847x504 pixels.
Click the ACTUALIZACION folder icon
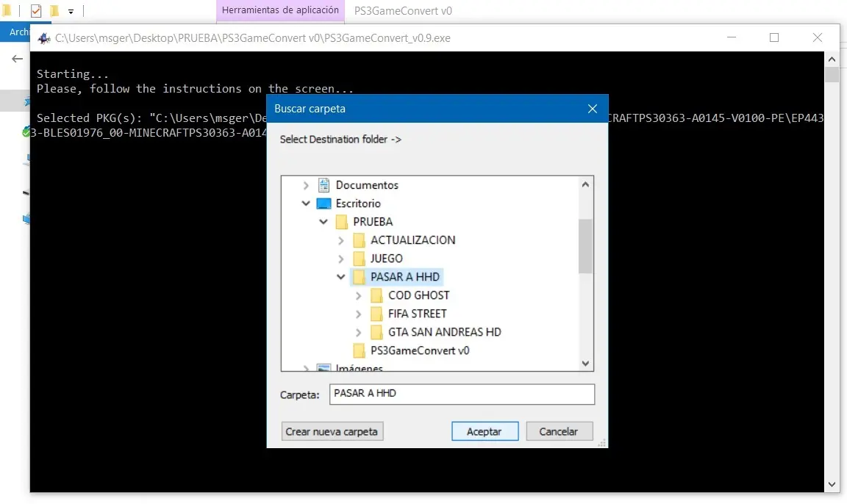click(359, 240)
